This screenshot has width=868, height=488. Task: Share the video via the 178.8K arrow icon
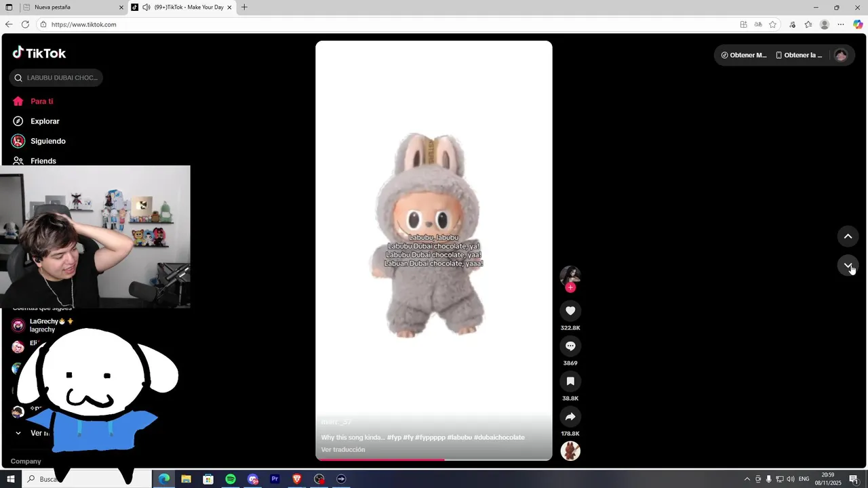[x=570, y=416]
